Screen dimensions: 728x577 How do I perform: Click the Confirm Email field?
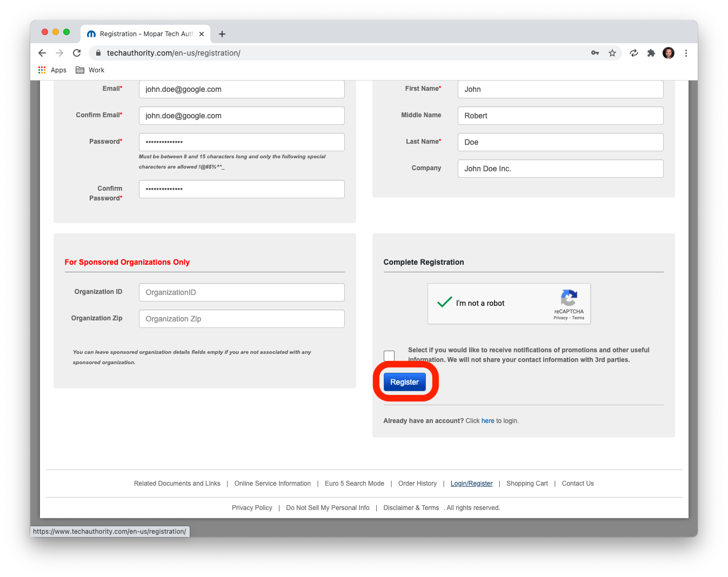coord(242,116)
